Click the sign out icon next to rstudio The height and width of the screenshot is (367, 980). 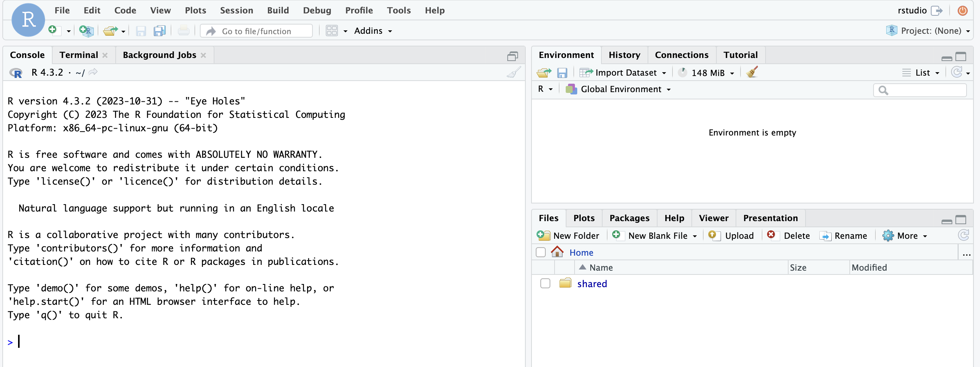click(937, 10)
